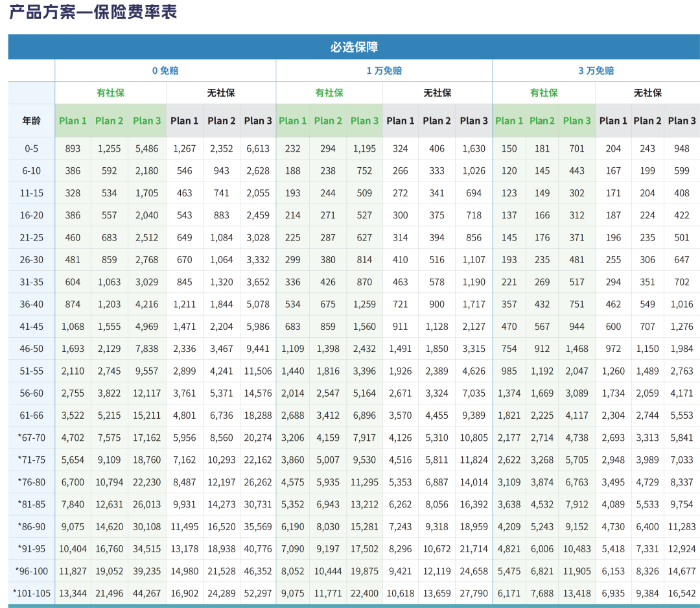Click cell value 6,613 in row 0-5
The height and width of the screenshot is (608, 700).
coord(258,148)
